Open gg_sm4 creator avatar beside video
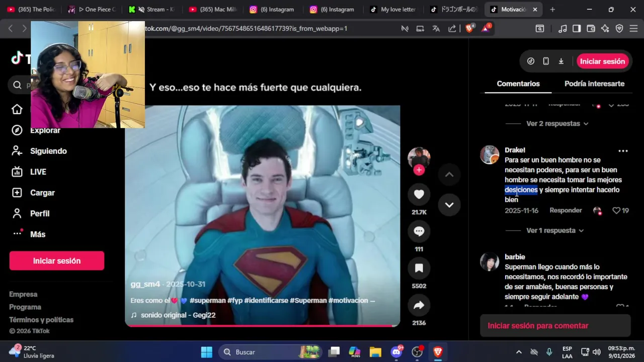The height and width of the screenshot is (362, 644). click(x=419, y=158)
